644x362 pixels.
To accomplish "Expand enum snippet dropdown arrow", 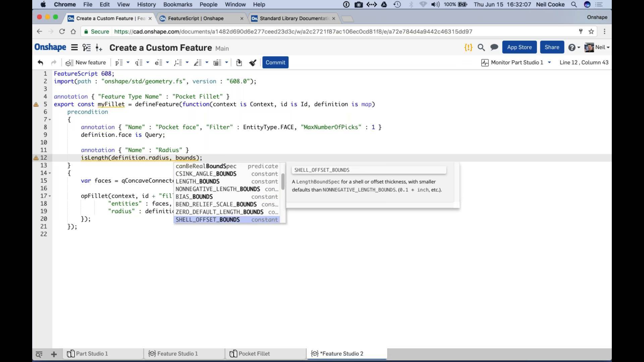I will coord(167,62).
